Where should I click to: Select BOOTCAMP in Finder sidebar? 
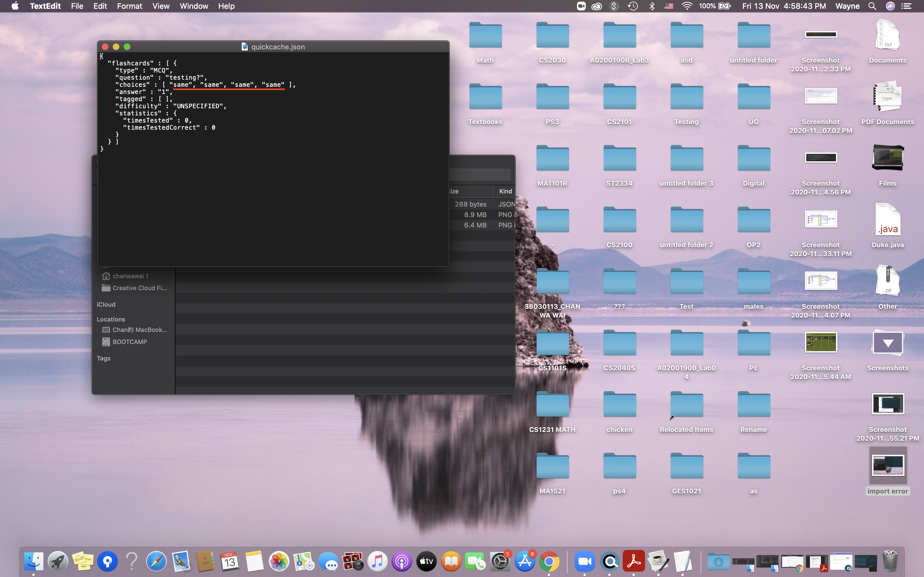130,342
